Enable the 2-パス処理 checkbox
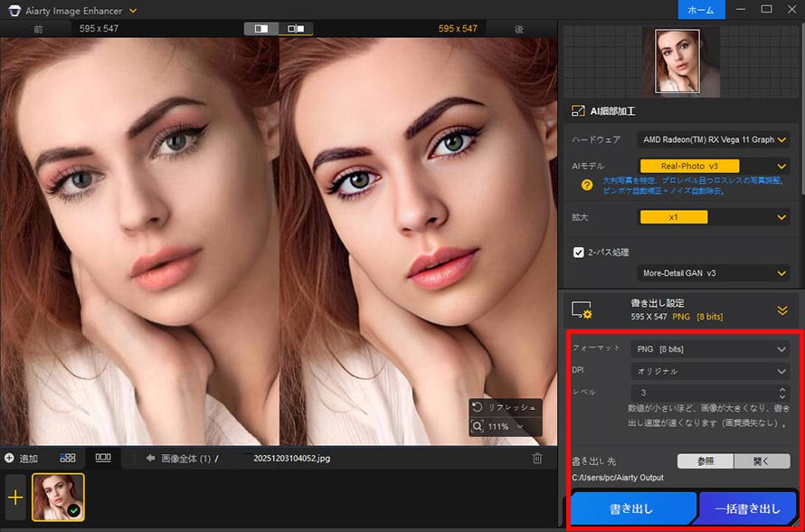Image resolution: width=805 pixels, height=532 pixels. [579, 252]
